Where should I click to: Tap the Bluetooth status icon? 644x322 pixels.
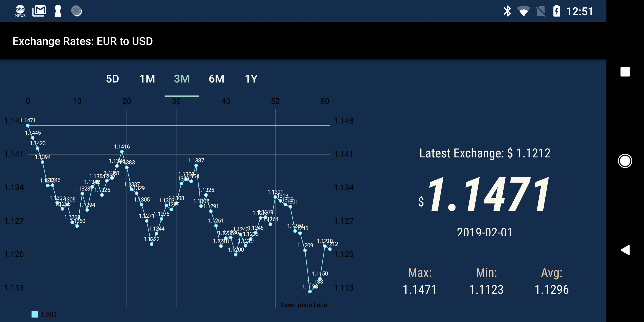507,11
